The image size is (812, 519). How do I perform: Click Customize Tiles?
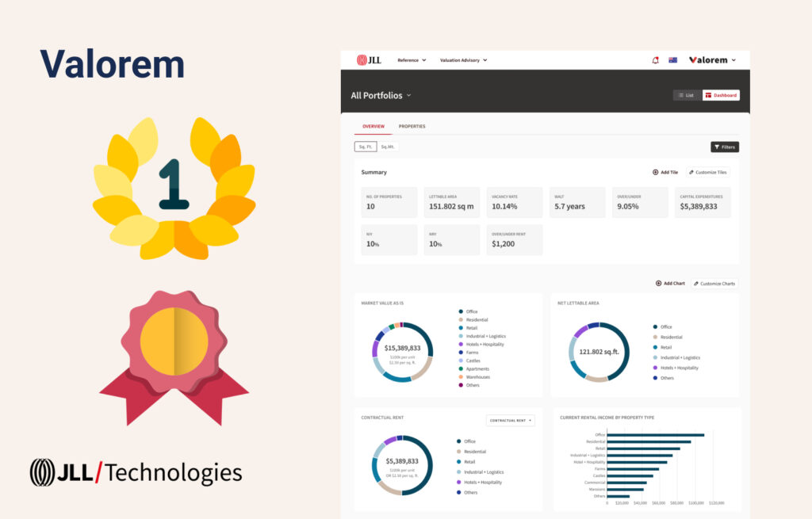708,172
